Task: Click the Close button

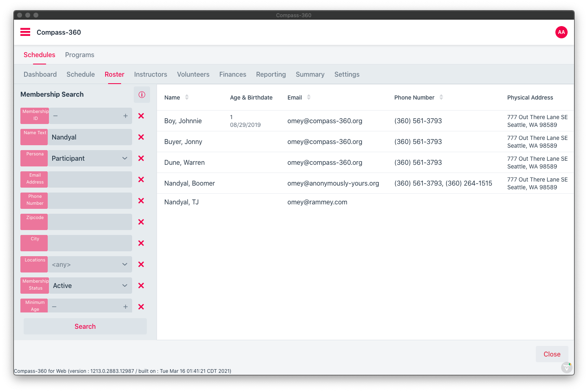Action: (552, 354)
